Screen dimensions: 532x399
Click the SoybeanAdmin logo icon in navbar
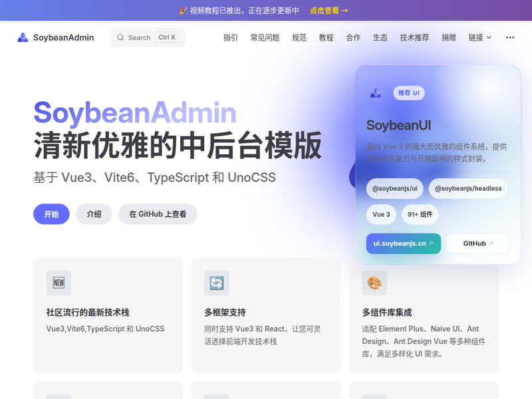(23, 37)
